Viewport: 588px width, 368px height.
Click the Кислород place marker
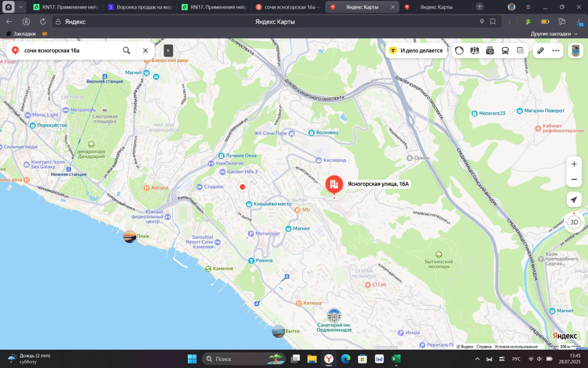click(x=319, y=160)
